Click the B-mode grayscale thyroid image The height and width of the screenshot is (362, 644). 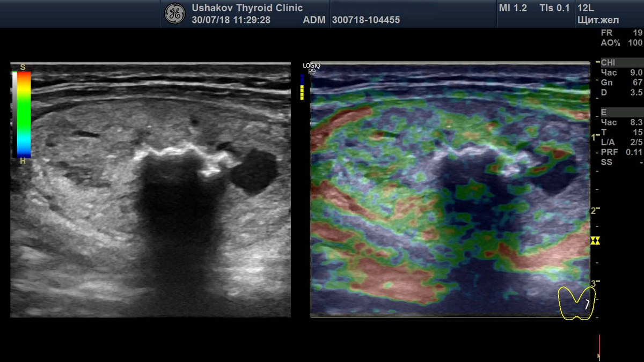click(x=151, y=189)
